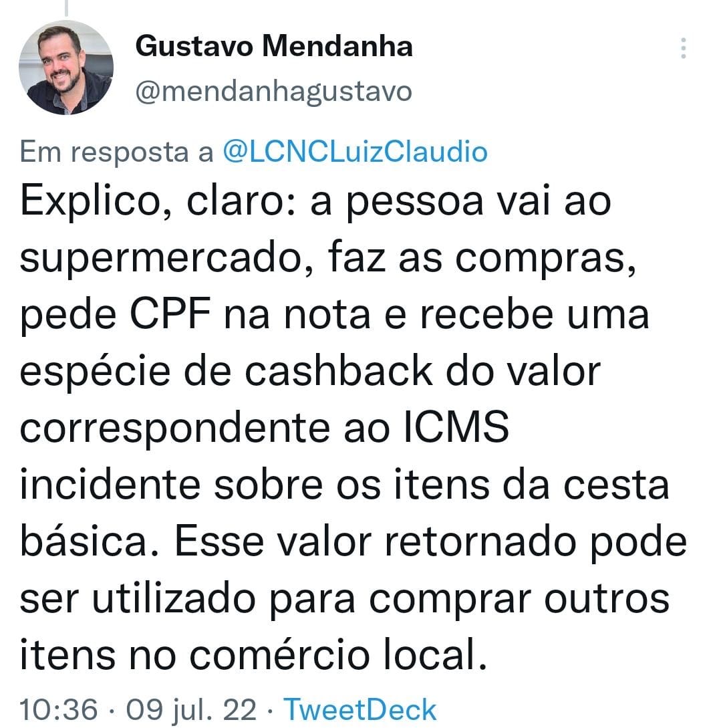Open the three-dot more options menu
The height and width of the screenshot is (728, 719).
tap(684, 48)
